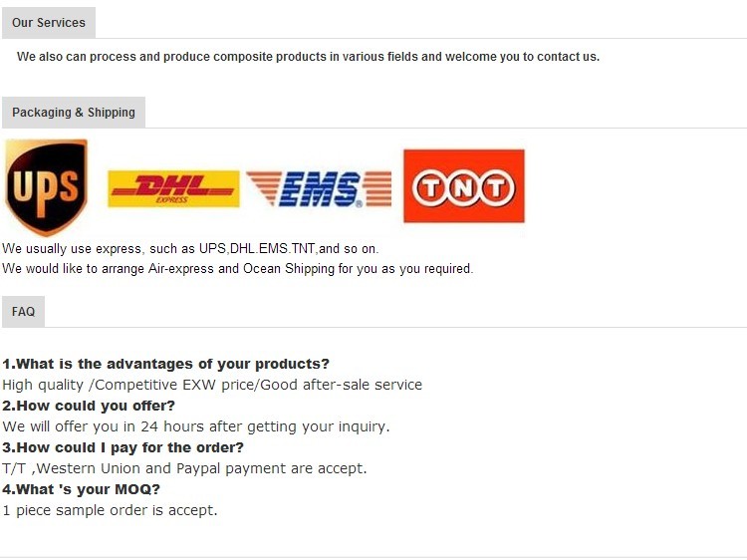Click the 'How could you offer?' question
747x560 pixels.
89,406
